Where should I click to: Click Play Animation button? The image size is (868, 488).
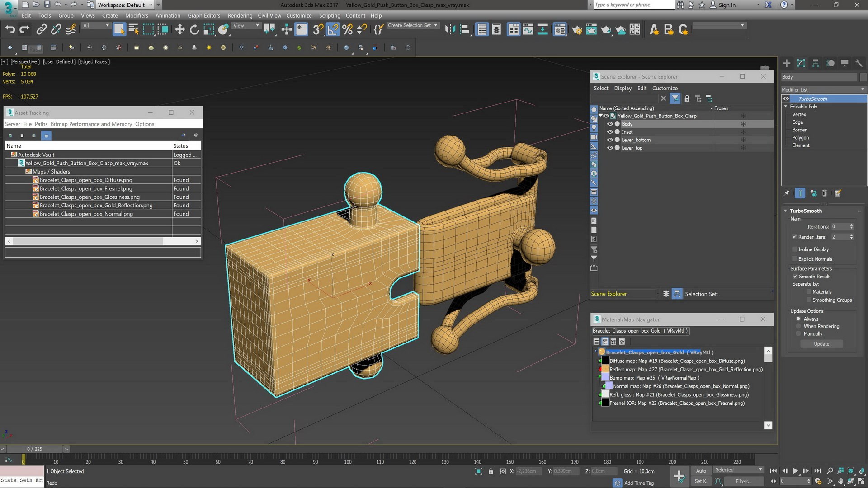click(x=795, y=471)
